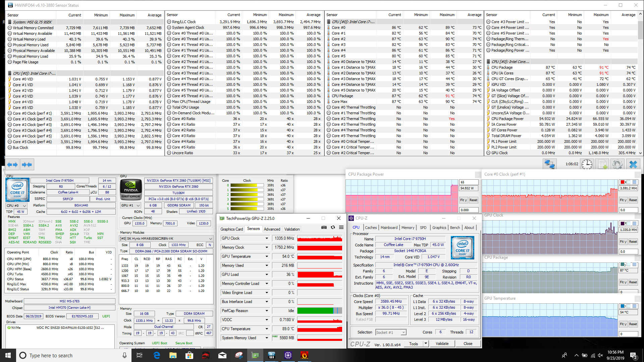Reset sensor min/max with the clock icon
The image size is (644, 362).
pos(587,164)
